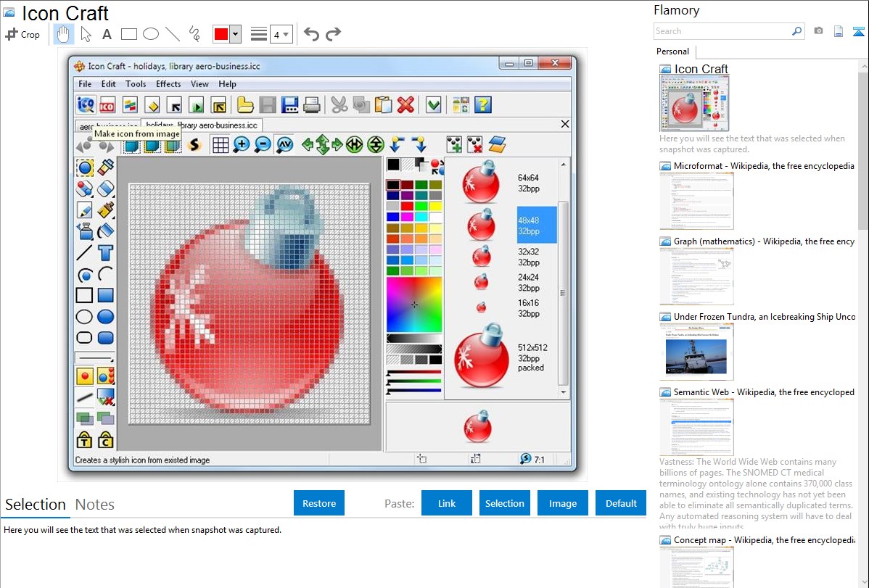The width and height of the screenshot is (869, 588).
Task: Click the red X Delete icon
Action: coord(405,104)
